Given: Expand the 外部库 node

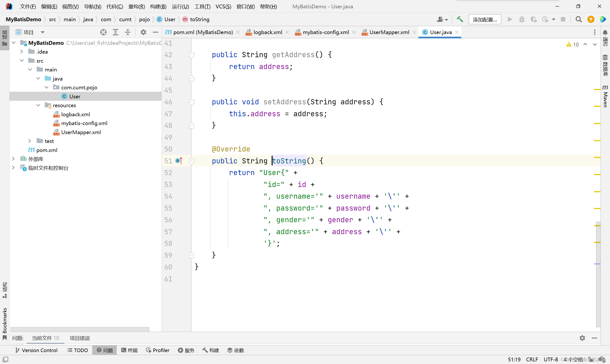Looking at the screenshot, I should click(x=14, y=159).
